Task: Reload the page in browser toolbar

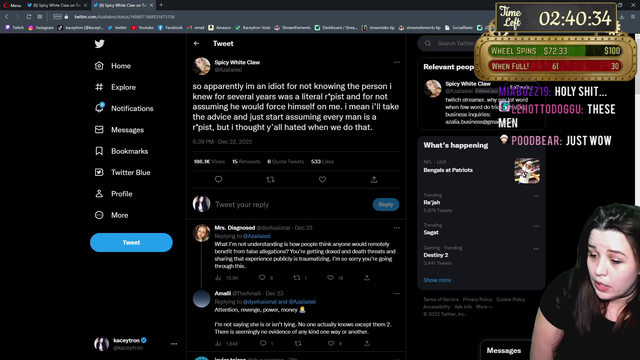Action: click(x=29, y=17)
